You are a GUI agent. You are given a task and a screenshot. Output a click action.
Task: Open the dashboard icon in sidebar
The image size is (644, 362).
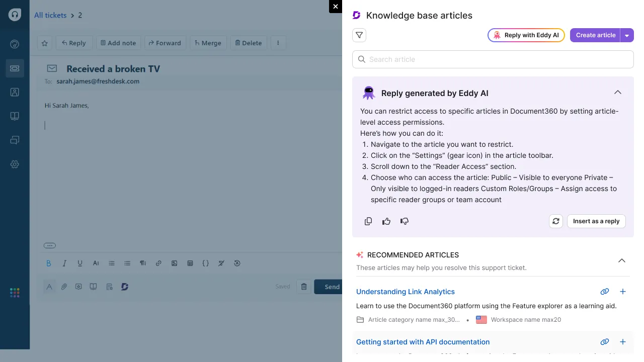click(15, 44)
